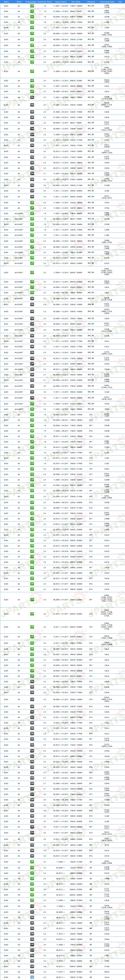Click PB icon in A4 AVANT 245kW / 333KM row
Viewport: 125px width, 980px height.
pos(32,272)
